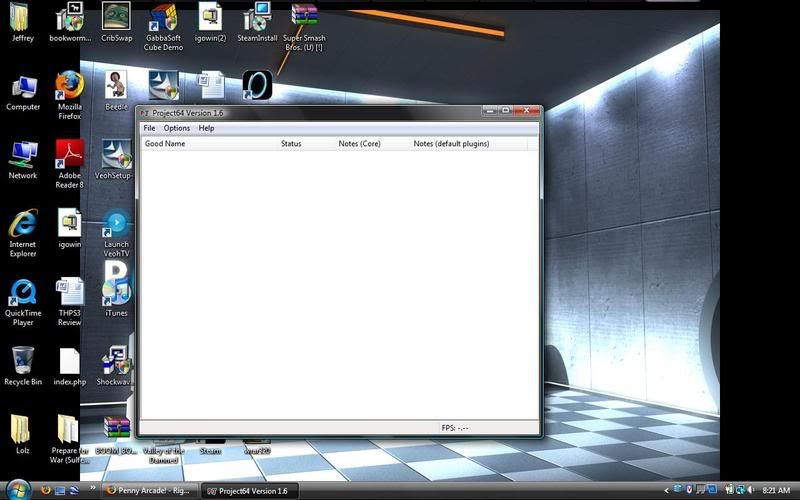Click the Windows Start orb
The image size is (800, 500).
pos(18,490)
